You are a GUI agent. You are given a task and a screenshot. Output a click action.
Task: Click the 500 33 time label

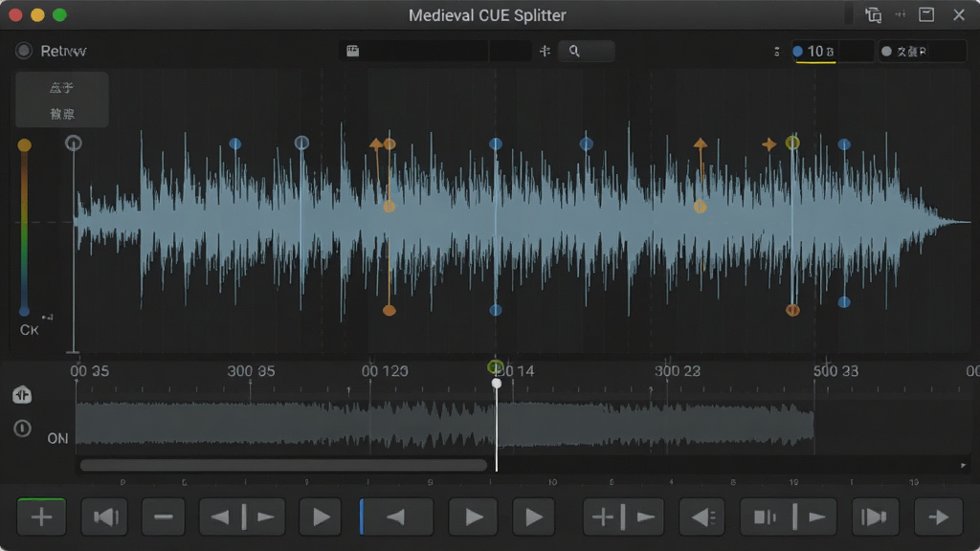835,371
